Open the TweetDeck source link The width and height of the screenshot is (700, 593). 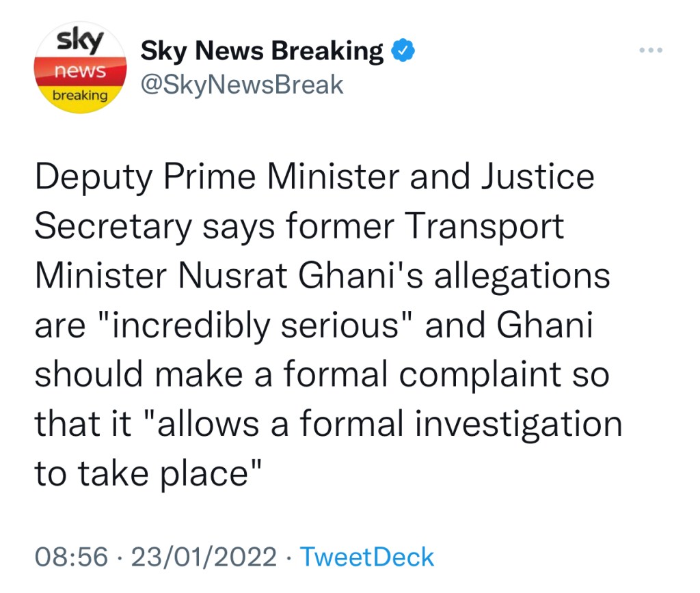click(x=367, y=557)
